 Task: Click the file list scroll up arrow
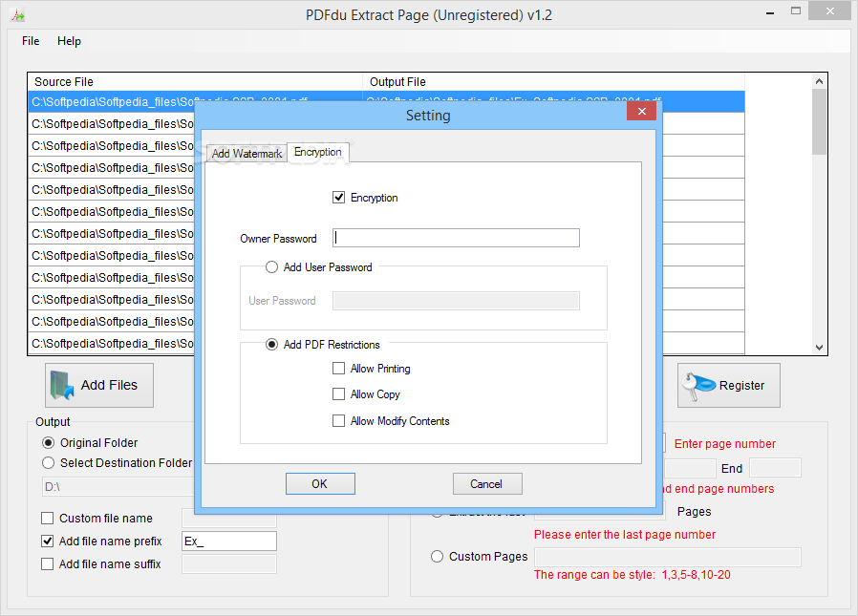coord(819,81)
